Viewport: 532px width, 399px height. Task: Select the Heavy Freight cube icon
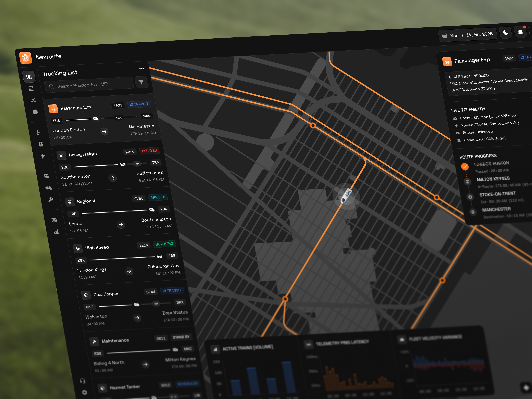pos(62,155)
